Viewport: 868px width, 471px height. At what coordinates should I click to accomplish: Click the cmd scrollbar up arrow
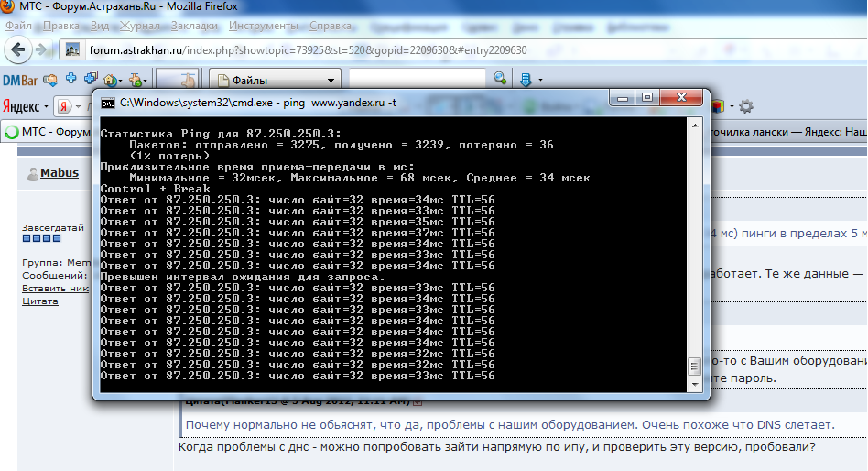[x=695, y=126]
